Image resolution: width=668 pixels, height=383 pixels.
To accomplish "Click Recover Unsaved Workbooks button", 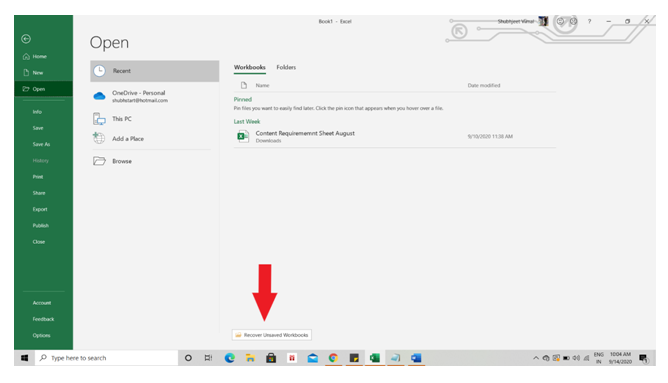I will (272, 335).
